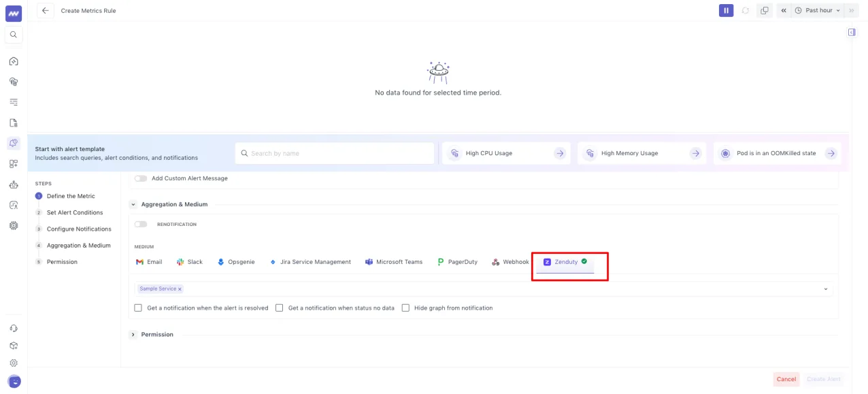Choose the High Memory Usage template card

[x=641, y=153]
